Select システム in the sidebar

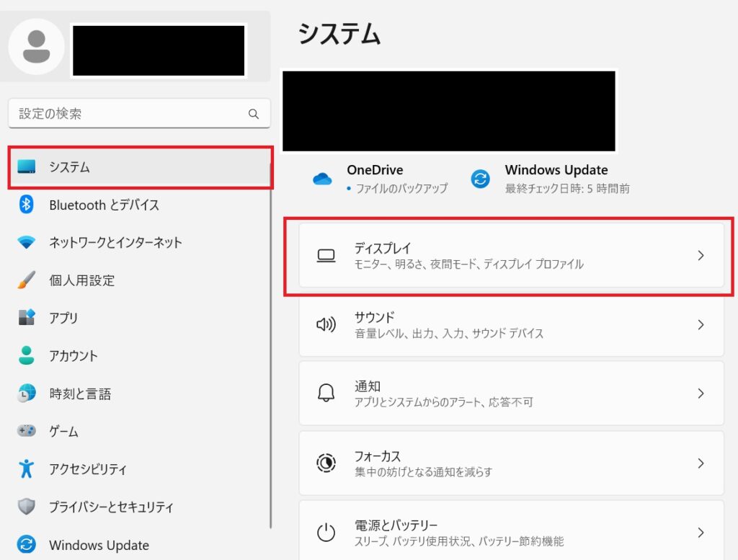click(141, 167)
